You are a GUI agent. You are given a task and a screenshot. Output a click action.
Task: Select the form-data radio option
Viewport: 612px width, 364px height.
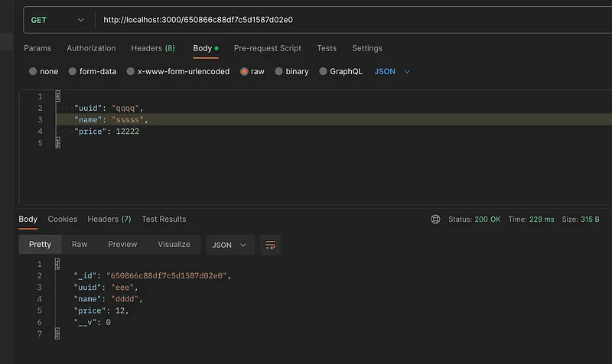coord(72,71)
